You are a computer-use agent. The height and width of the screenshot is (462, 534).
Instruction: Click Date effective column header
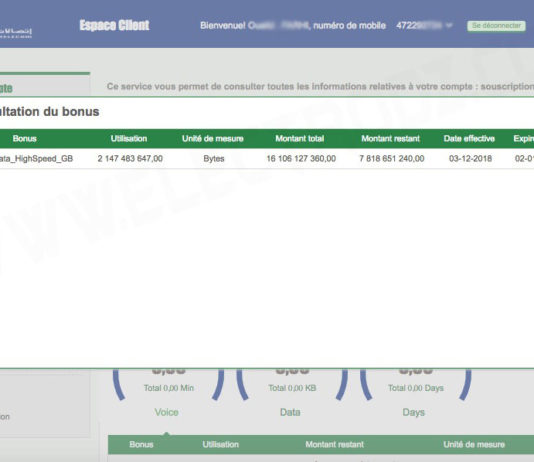[469, 139]
